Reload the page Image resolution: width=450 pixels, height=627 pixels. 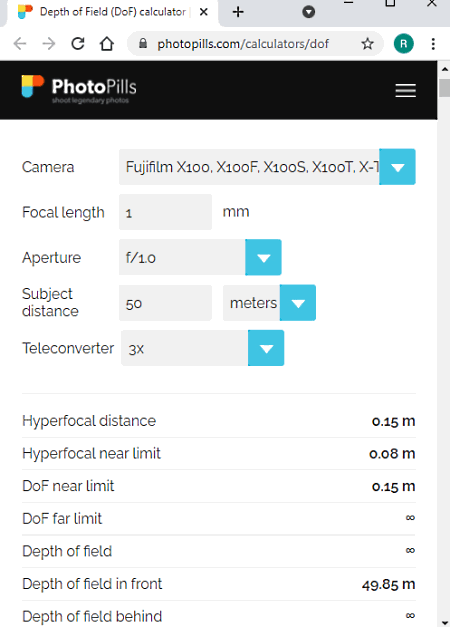coord(78,44)
